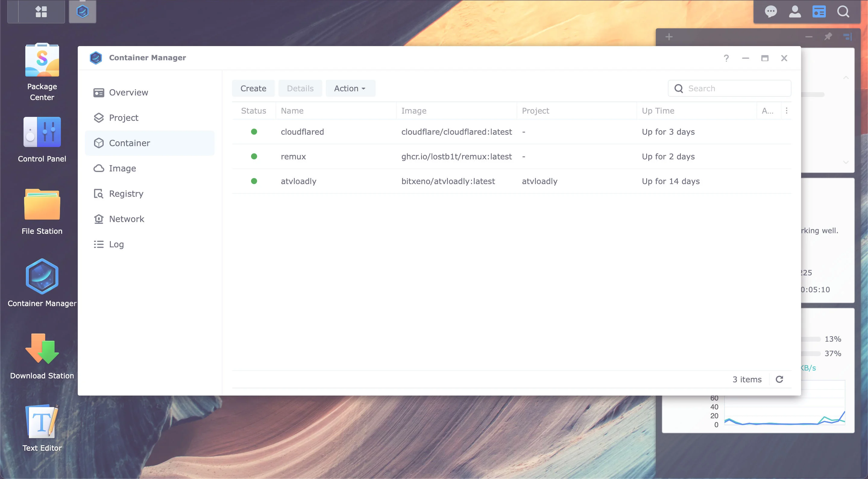Select Container in the sidebar
The height and width of the screenshot is (479, 868).
click(x=149, y=143)
